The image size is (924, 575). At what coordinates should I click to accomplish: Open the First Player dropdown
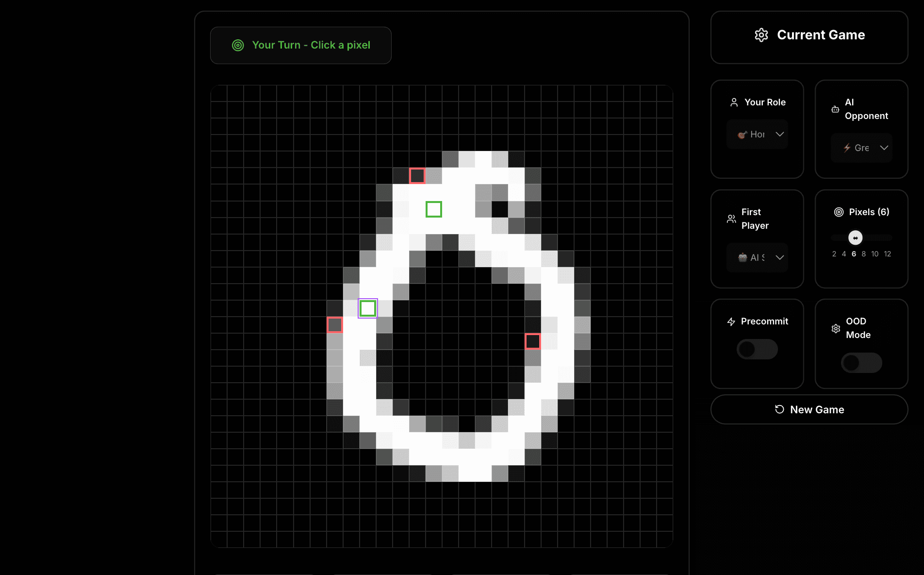click(757, 257)
